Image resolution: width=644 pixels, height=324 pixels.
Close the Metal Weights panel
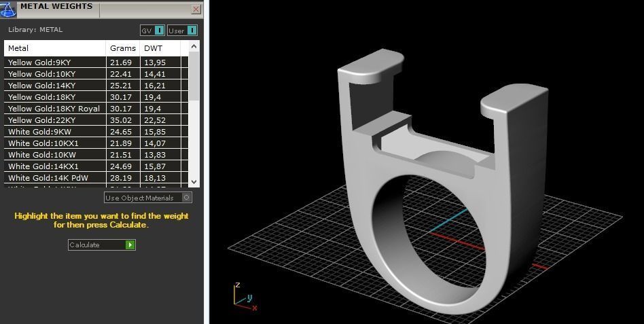coord(196,9)
